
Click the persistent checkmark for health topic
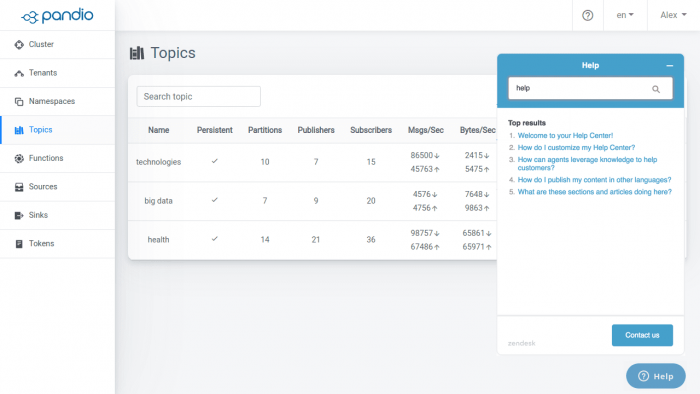(x=215, y=239)
